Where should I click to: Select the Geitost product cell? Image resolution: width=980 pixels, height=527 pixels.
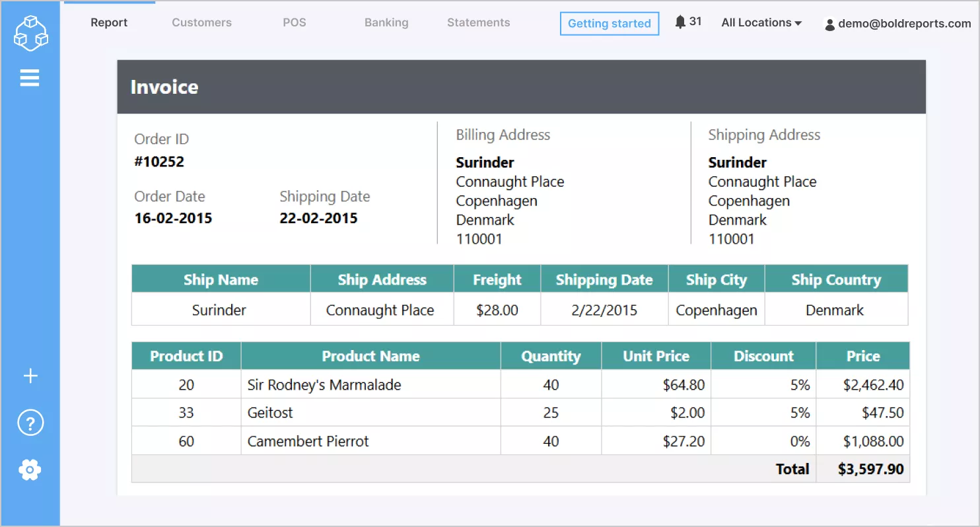click(x=371, y=413)
